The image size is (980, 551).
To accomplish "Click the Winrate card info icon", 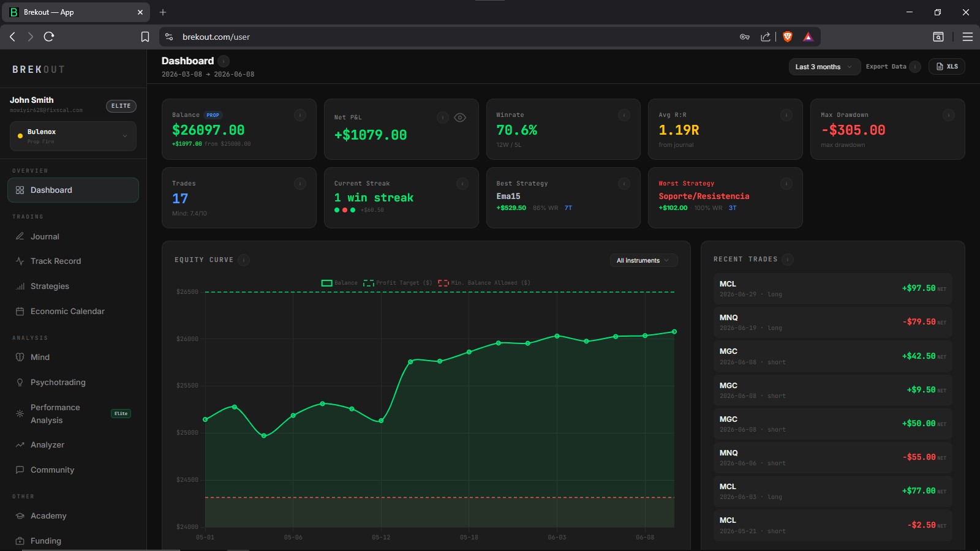I will click(624, 115).
